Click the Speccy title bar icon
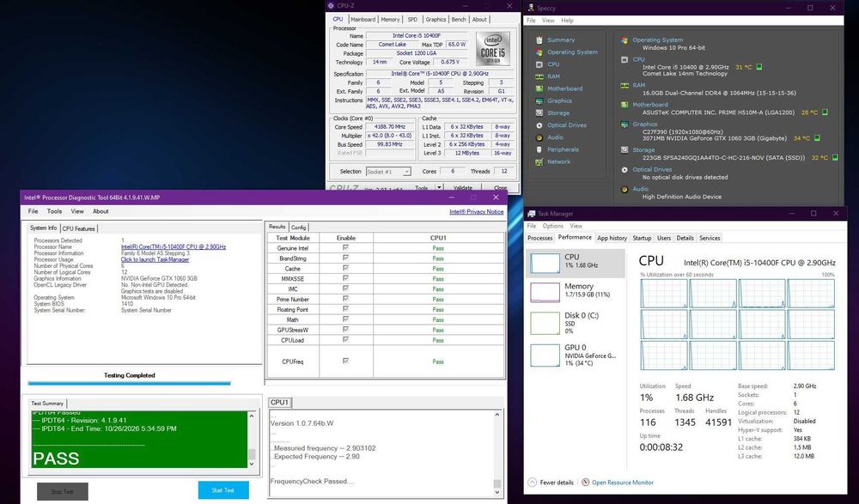The width and height of the screenshot is (859, 504). pyautogui.click(x=531, y=8)
